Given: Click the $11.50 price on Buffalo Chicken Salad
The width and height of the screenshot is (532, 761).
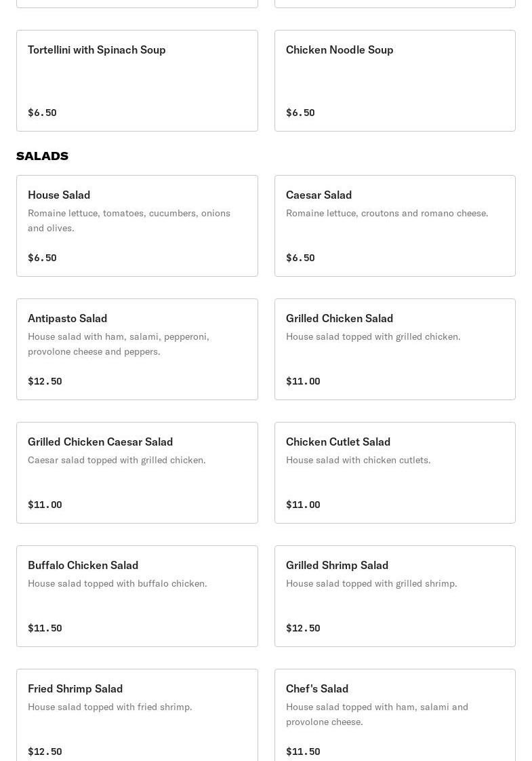Looking at the screenshot, I should (x=45, y=628).
